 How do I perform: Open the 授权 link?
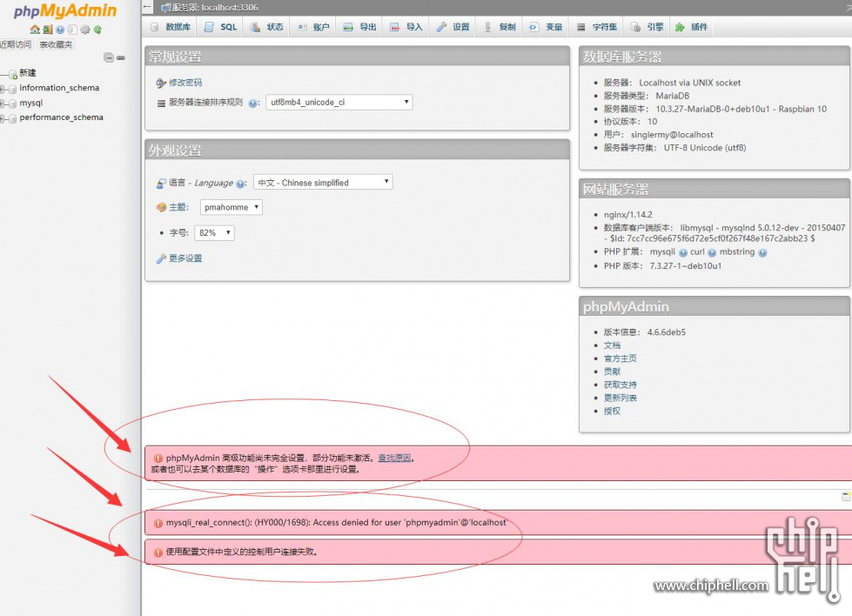coord(612,412)
